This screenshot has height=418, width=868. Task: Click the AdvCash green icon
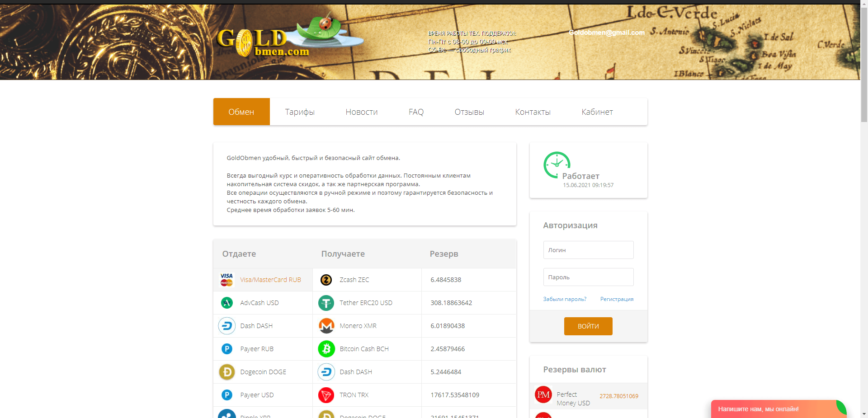tap(227, 303)
